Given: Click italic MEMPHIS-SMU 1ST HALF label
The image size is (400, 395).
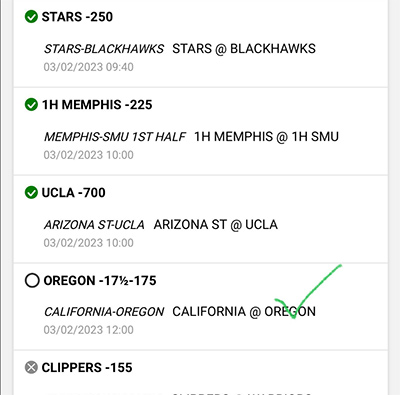Looking at the screenshot, I should point(115,137).
